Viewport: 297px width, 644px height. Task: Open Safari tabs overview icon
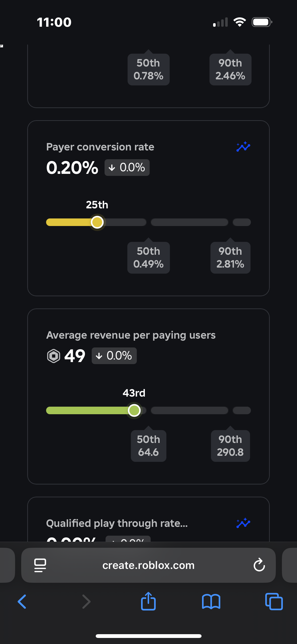click(x=274, y=602)
